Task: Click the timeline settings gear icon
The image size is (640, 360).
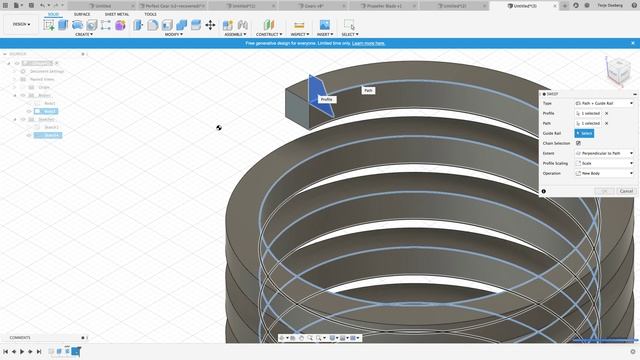Action: (x=633, y=351)
